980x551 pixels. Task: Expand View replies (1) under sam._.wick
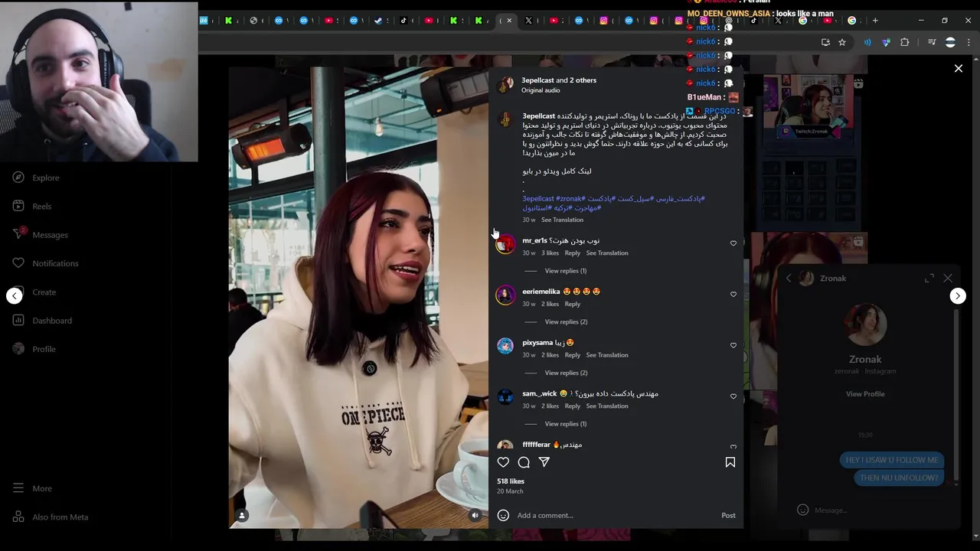click(x=566, y=424)
